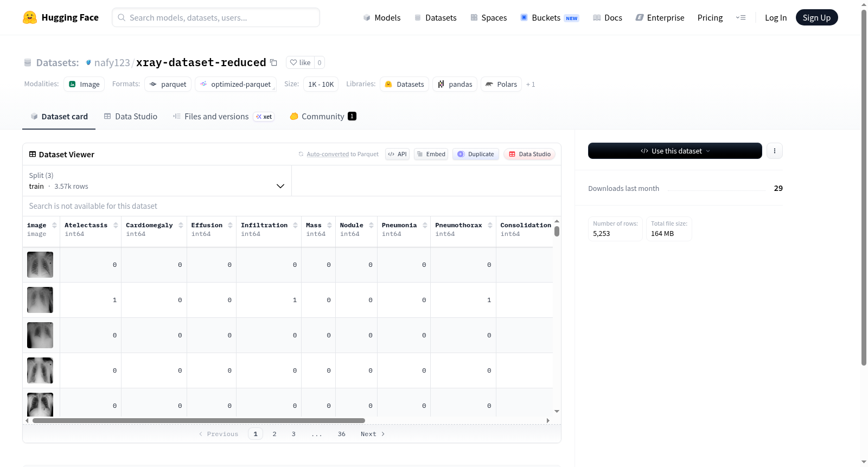868x467 pixels.
Task: Sort the Nodule column
Action: click(x=371, y=225)
